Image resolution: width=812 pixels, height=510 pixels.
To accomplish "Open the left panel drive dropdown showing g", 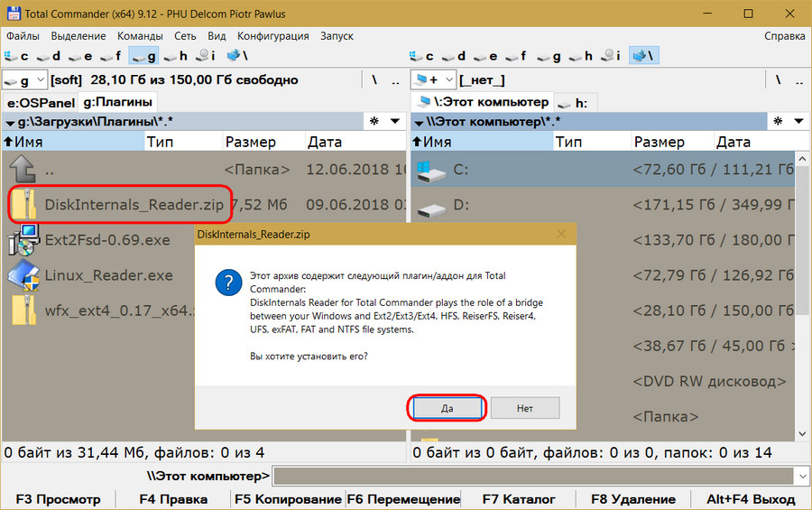I will point(24,80).
